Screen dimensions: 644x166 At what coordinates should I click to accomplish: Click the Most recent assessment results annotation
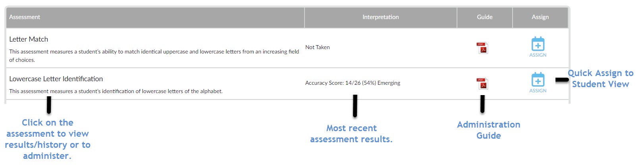point(351,134)
